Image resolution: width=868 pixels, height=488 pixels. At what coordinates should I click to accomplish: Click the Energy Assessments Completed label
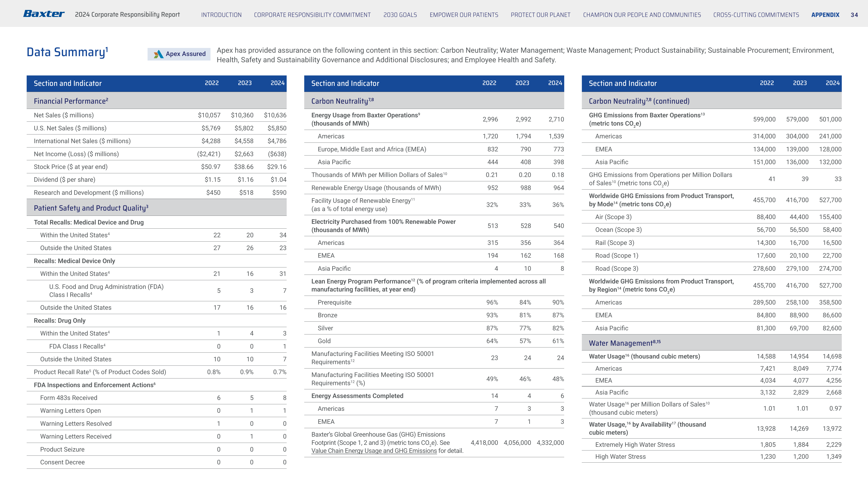pyautogui.click(x=357, y=396)
